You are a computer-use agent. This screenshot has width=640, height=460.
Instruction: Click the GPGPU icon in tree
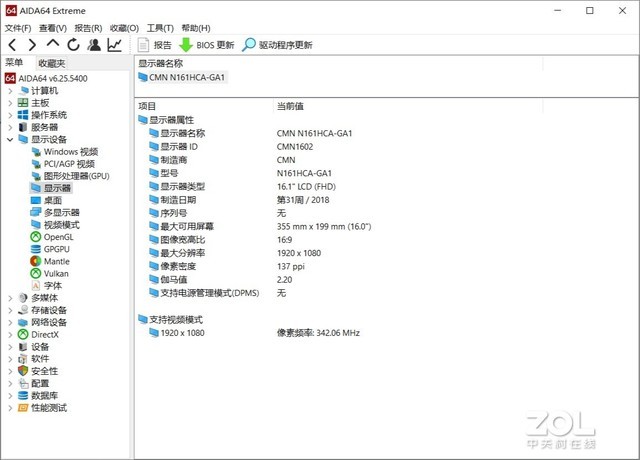click(36, 249)
